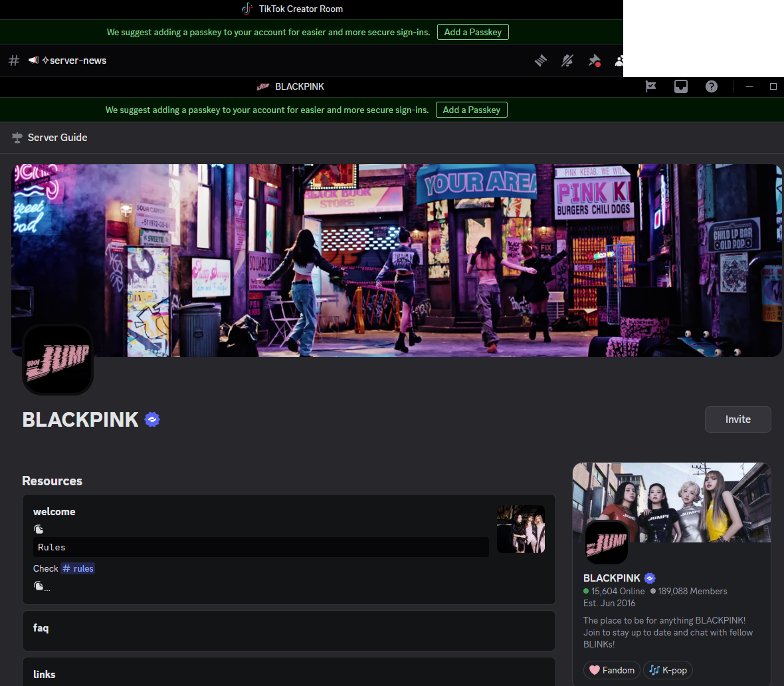The width and height of the screenshot is (784, 686).
Task: Click the passkey suggestion text in the BLACKPINK window
Action: (267, 110)
